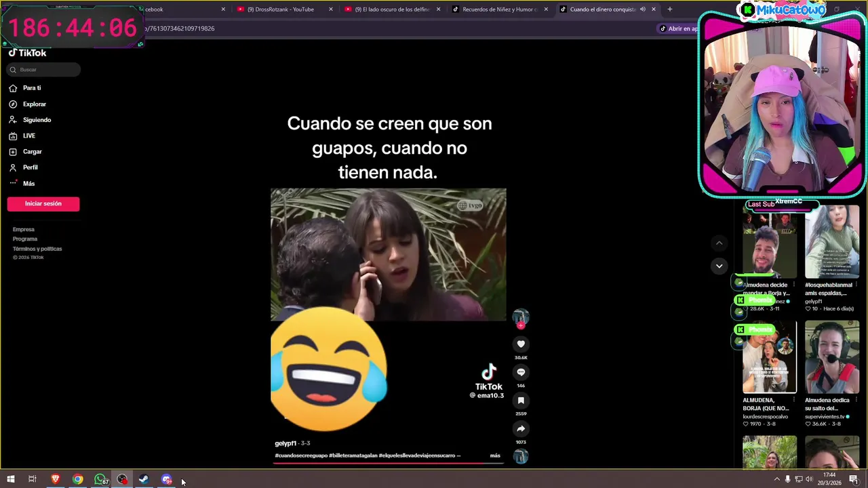
Task: Save the video with bookmark icon
Action: (x=521, y=401)
